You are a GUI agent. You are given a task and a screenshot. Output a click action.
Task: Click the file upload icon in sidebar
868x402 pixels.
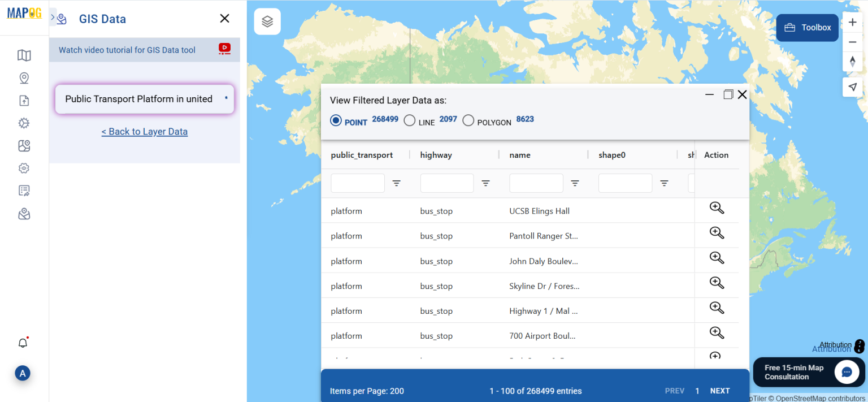coord(24,100)
